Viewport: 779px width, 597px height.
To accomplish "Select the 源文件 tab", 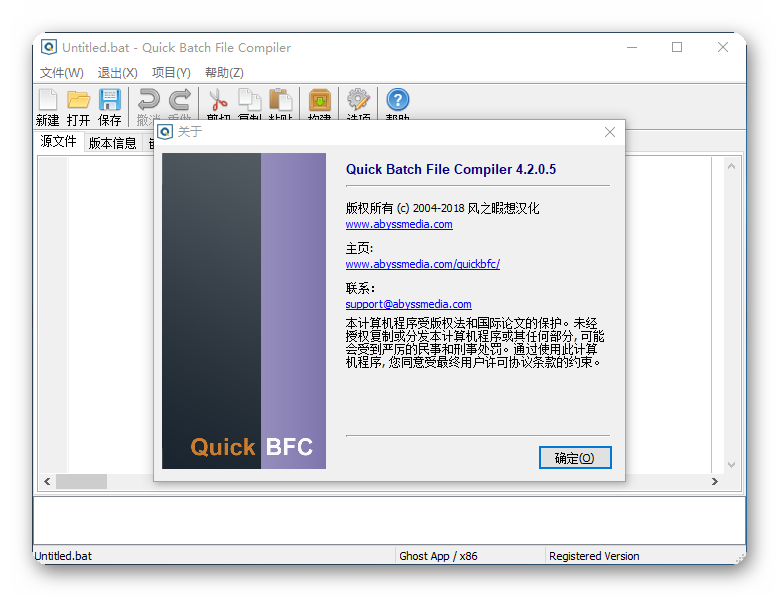I will coord(58,142).
